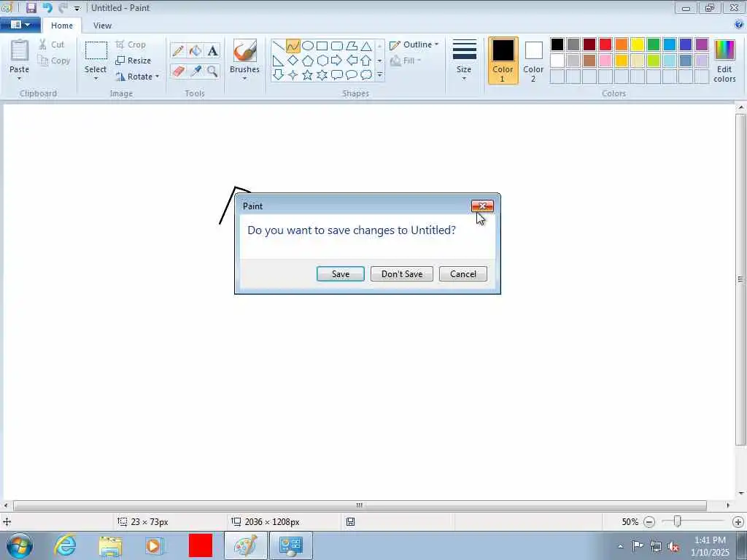The height and width of the screenshot is (560, 747).
Task: Open Edit colors rainbow button
Action: (x=724, y=61)
